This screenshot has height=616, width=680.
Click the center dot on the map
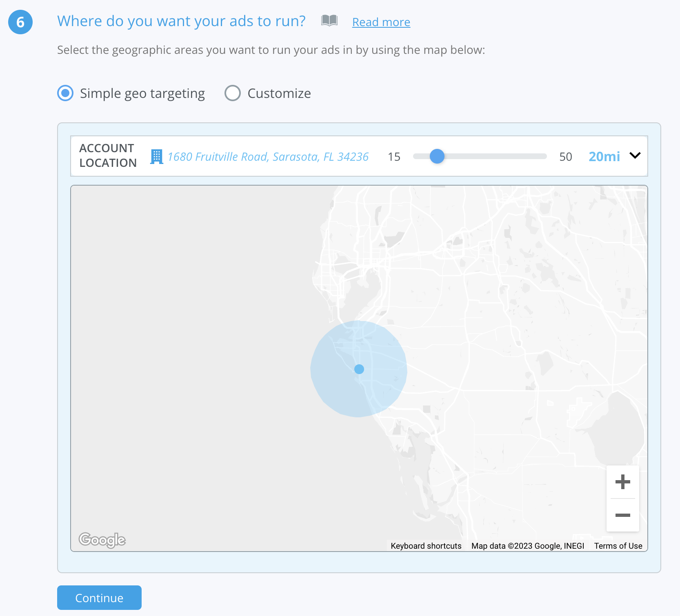(x=359, y=369)
